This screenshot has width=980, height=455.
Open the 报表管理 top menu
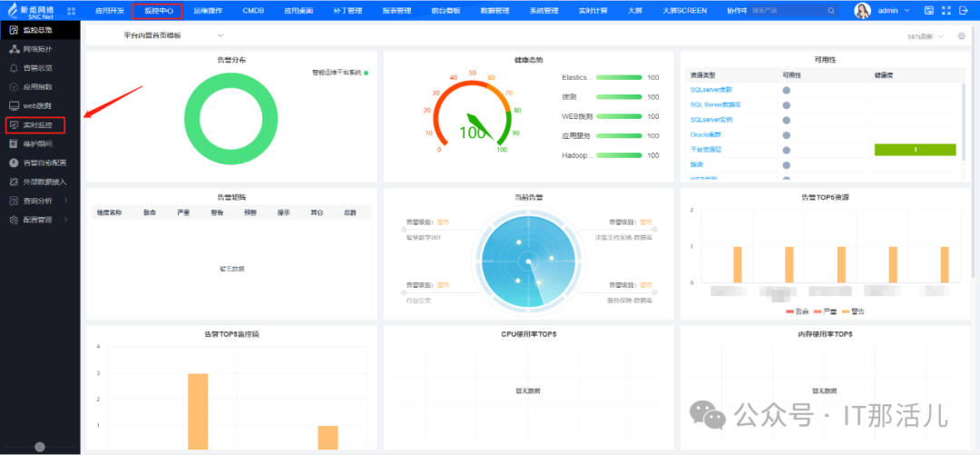point(397,11)
